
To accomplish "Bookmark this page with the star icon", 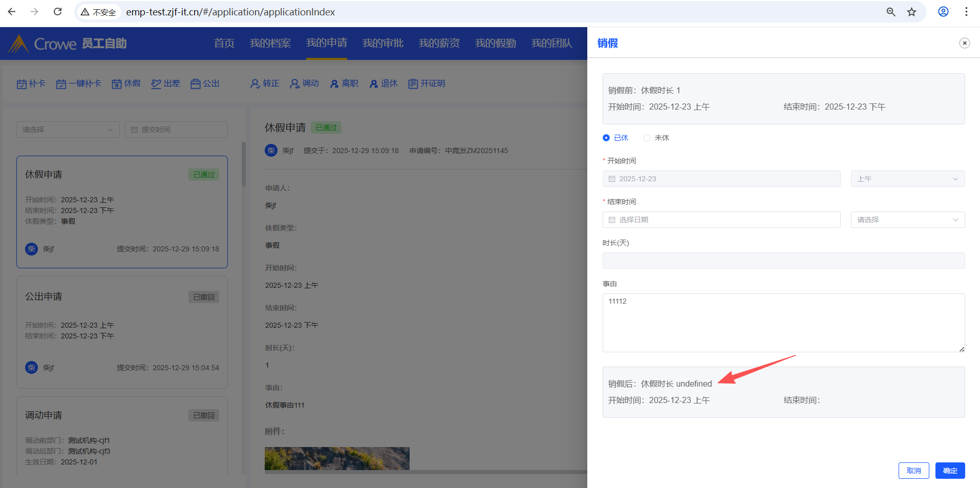I will tap(912, 12).
